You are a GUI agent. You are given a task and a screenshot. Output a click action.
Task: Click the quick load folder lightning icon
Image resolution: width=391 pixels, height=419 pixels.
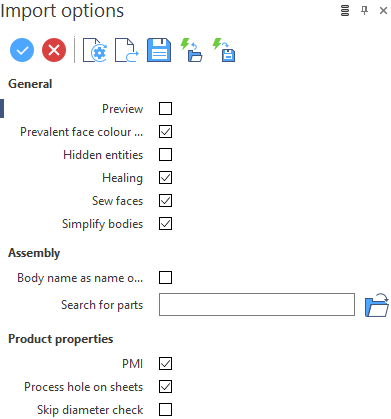[191, 50]
